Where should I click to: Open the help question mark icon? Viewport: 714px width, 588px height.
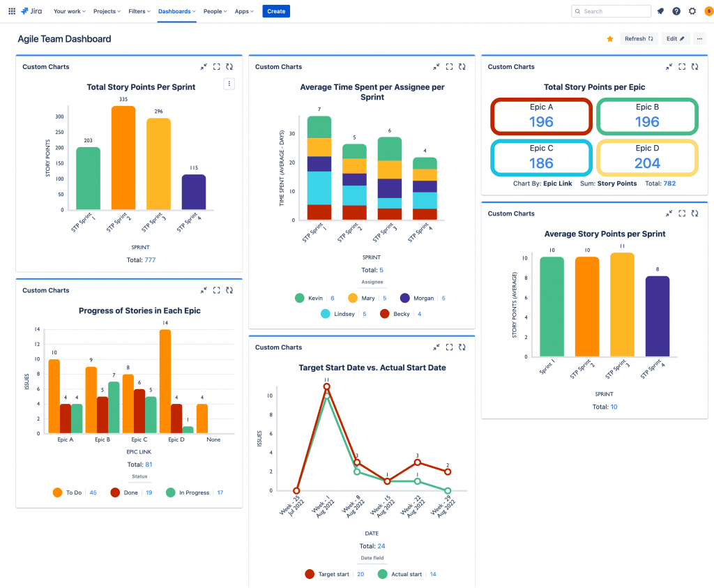coord(676,11)
